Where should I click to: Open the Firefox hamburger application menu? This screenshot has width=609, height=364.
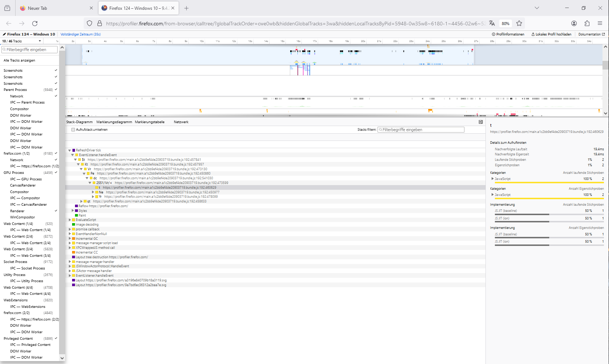(600, 23)
